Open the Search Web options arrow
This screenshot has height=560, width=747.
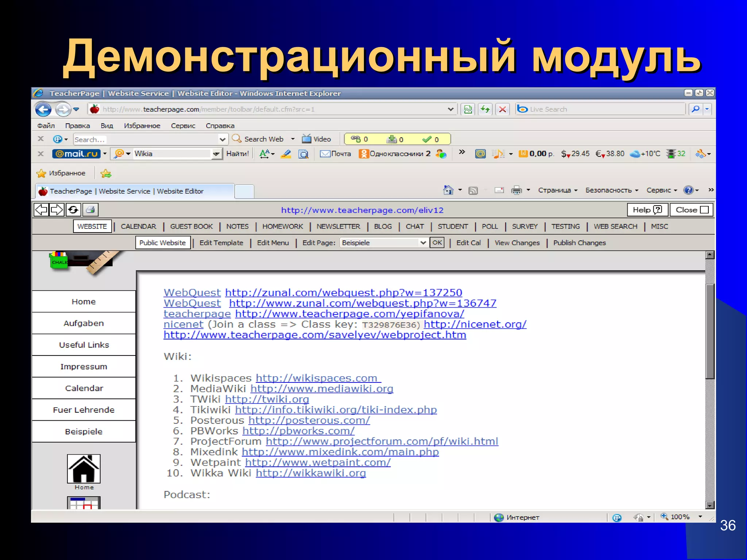(293, 139)
